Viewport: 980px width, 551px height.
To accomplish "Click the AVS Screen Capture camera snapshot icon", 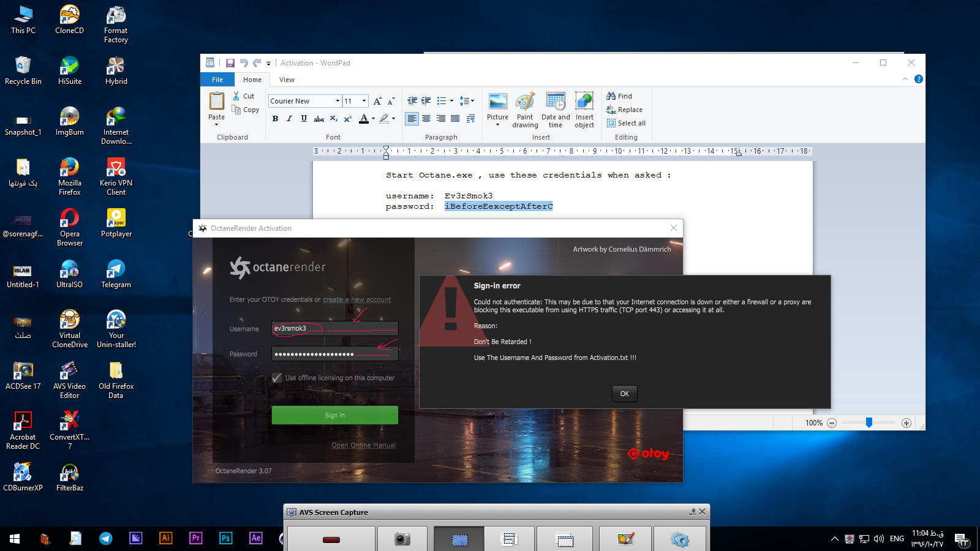I will (x=402, y=539).
